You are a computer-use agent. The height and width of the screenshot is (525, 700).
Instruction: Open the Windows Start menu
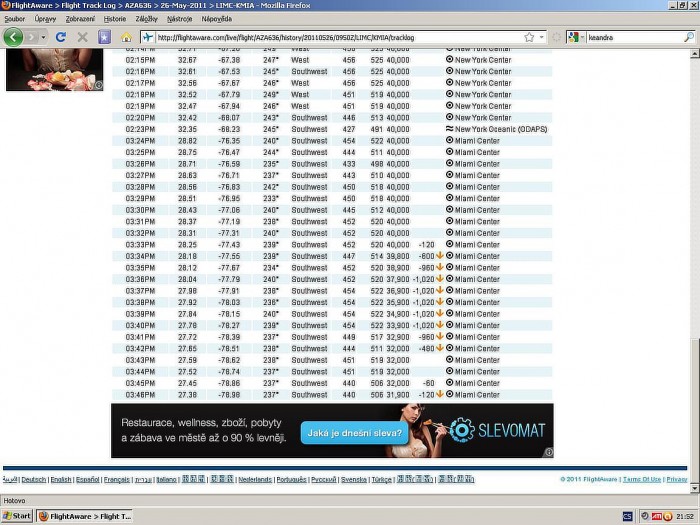17,516
